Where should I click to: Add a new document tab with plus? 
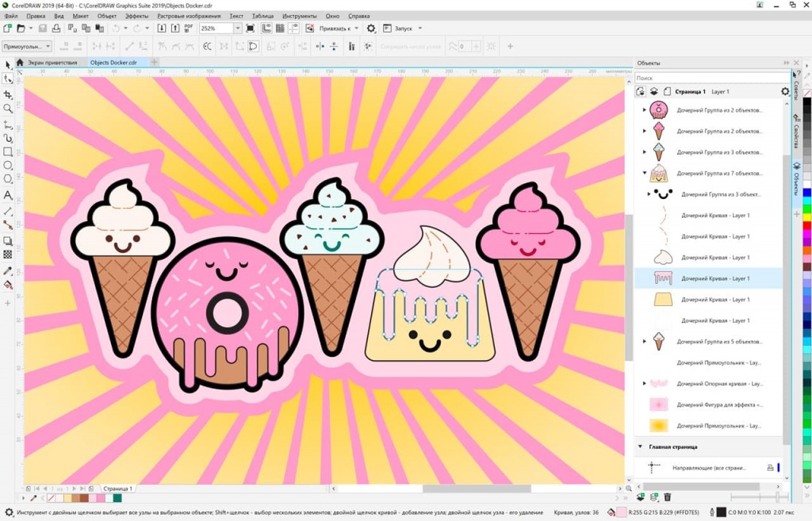(x=154, y=62)
